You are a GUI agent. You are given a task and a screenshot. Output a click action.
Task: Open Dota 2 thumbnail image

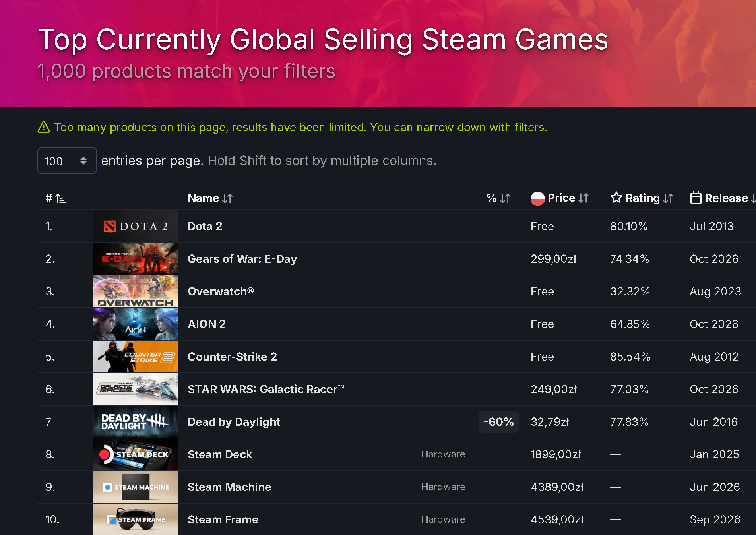click(x=136, y=226)
